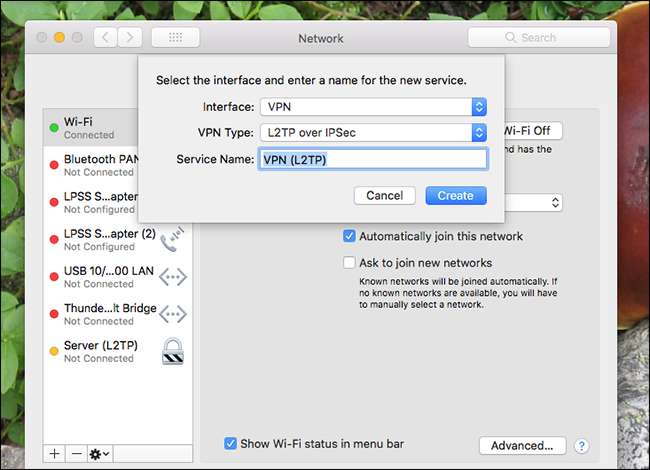Select LPSS Serial Adapter (2) entry
Image resolution: width=650 pixels, height=470 pixels.
coord(118,240)
